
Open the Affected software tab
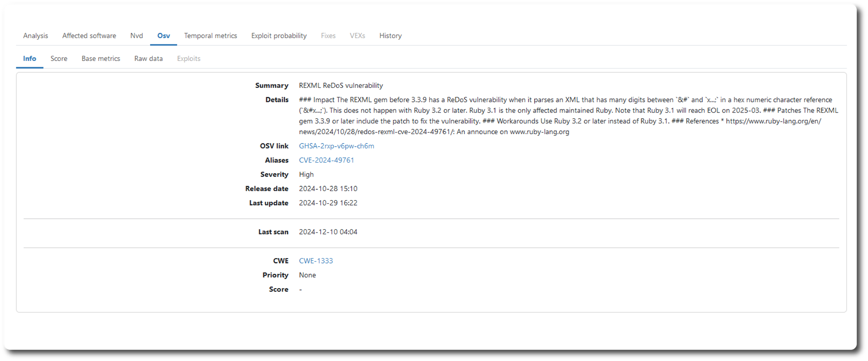coord(89,36)
